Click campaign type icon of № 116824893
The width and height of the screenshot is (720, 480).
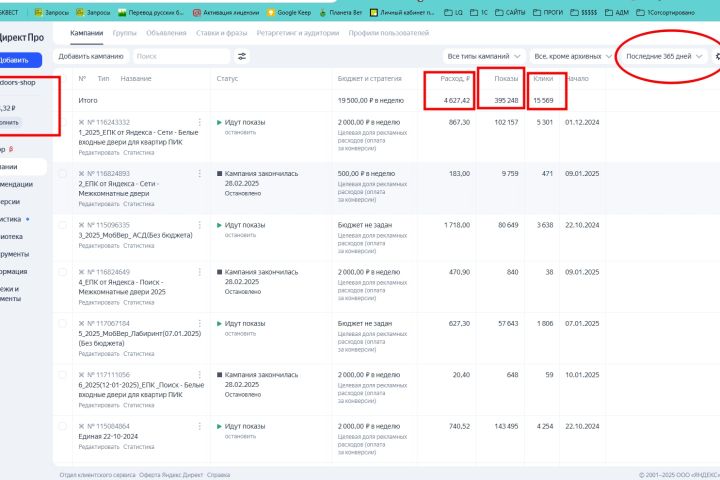point(81,174)
